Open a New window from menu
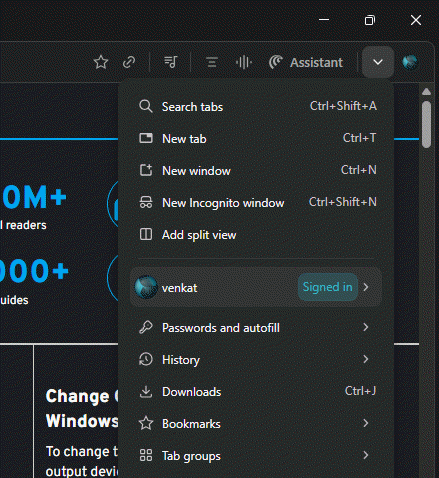439x478 pixels. coord(256,171)
